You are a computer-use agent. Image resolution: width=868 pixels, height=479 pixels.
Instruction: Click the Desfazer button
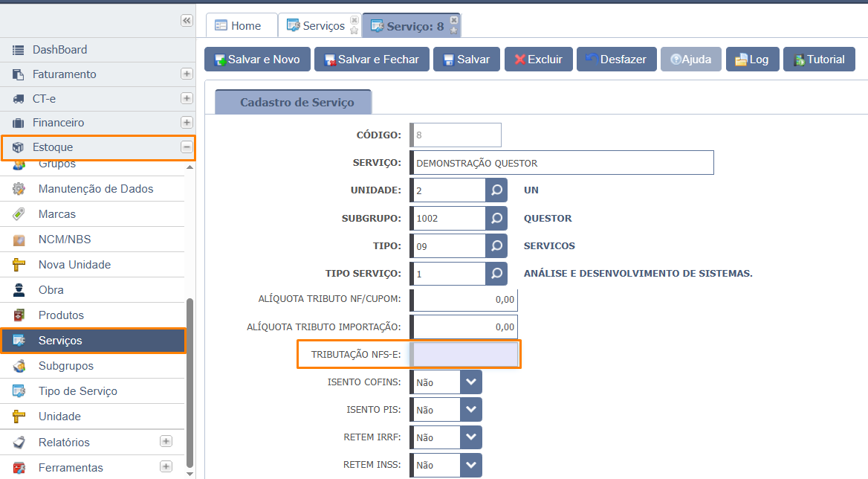617,60
